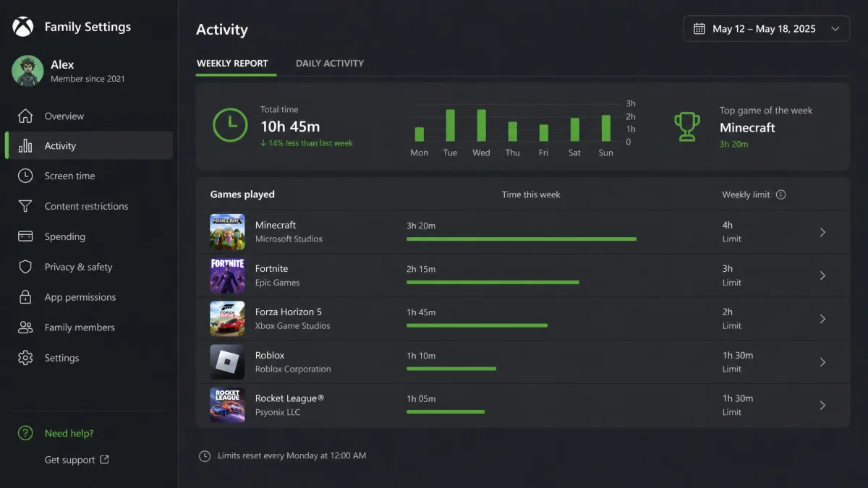Click 'Epic Games' publisher text
The image size is (868, 488).
click(x=277, y=283)
